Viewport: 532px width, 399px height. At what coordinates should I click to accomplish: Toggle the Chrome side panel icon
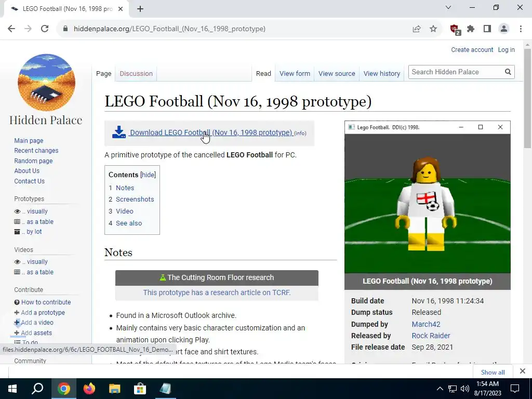click(487, 29)
